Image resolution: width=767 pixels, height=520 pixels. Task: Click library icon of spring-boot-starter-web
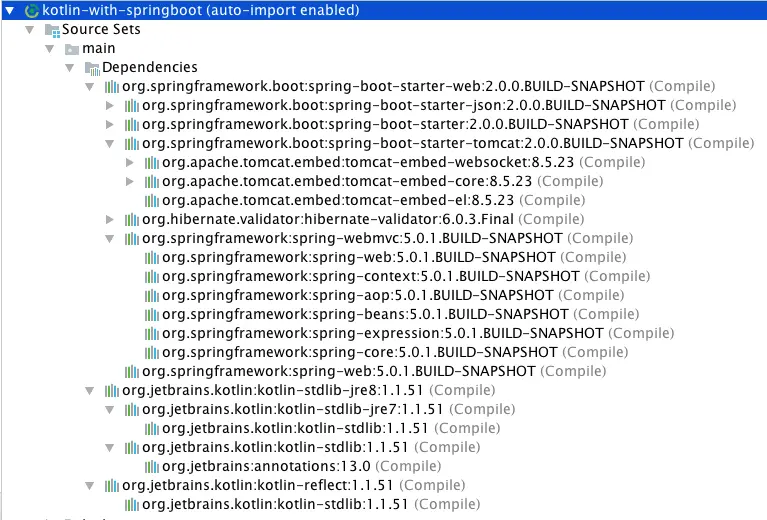[112, 87]
